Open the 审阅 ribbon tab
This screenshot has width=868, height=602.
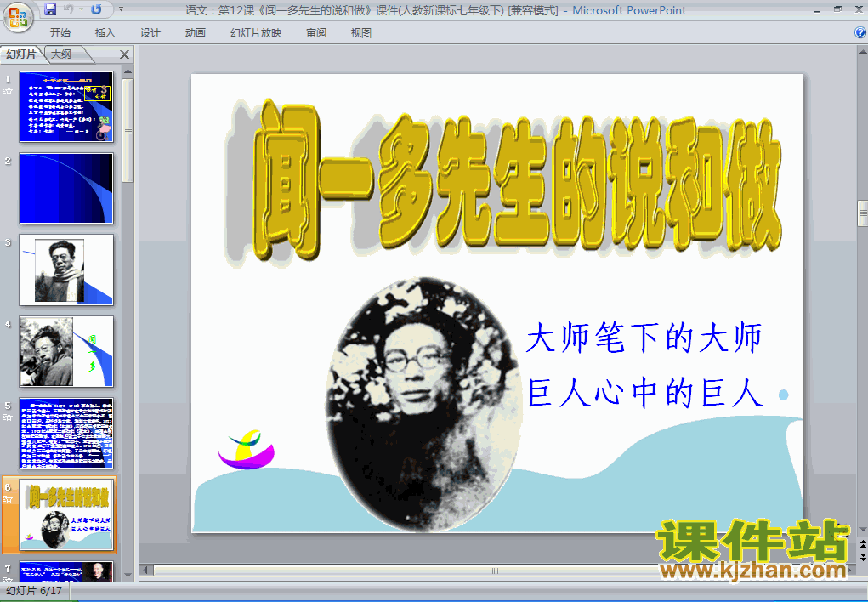(x=316, y=32)
